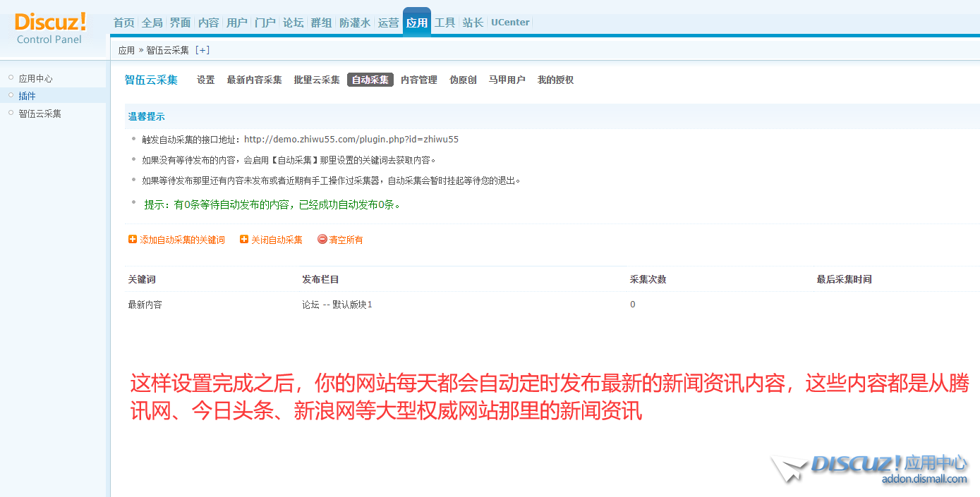The image size is (980, 497).
Task: Click the 发布栏目 column header
Action: click(320, 279)
